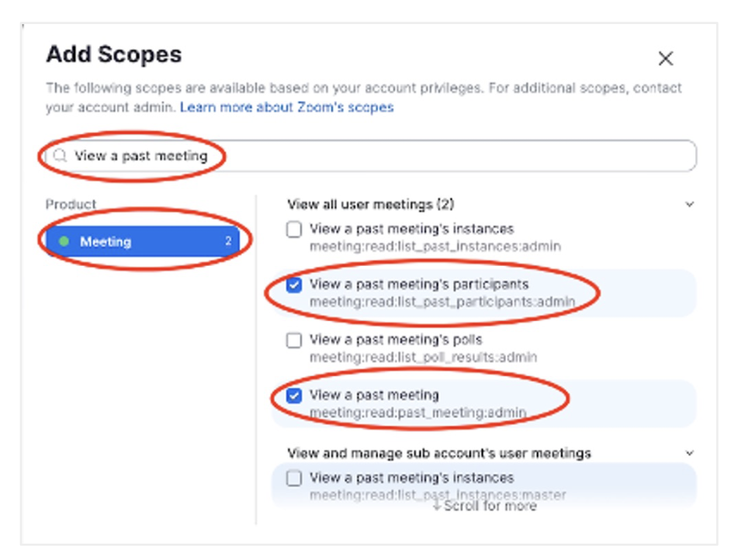731x560 pixels.
Task: Collapse 'View all user meetings' chevron
Action: 689,205
